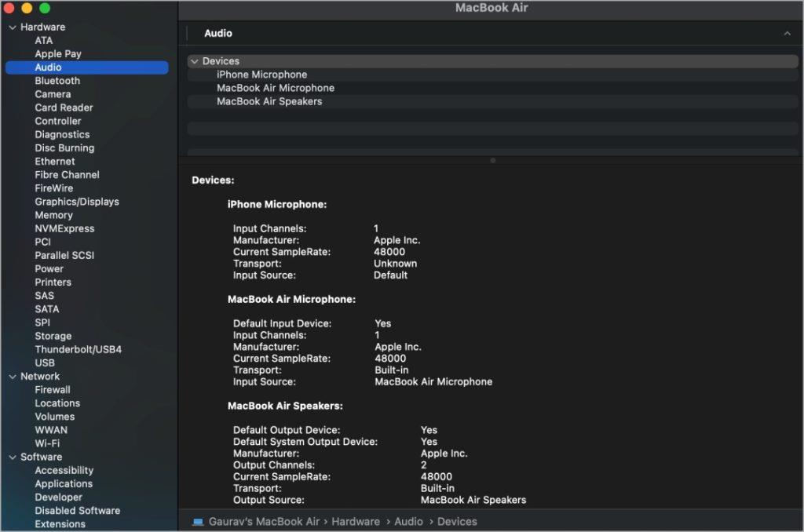Collapse the Network section chevron
804x532 pixels.
tap(13, 377)
